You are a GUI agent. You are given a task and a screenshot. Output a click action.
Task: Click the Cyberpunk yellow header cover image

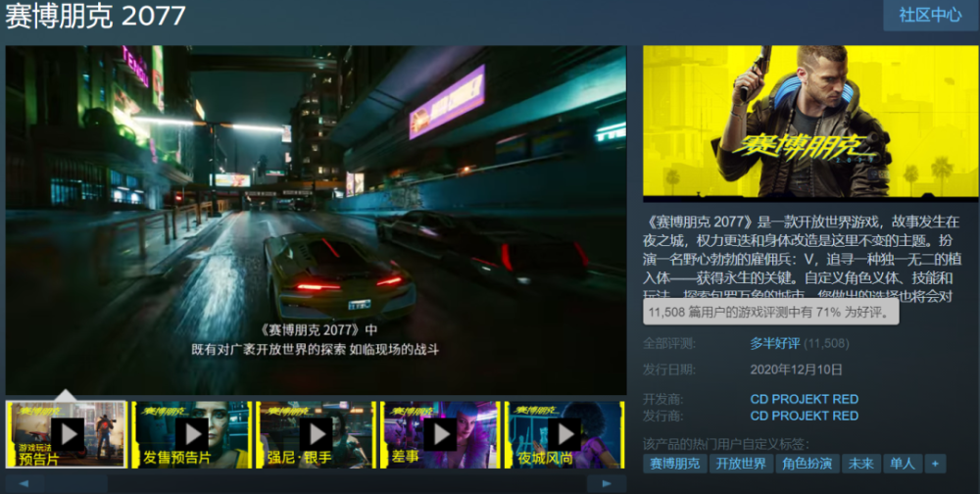pos(810,123)
